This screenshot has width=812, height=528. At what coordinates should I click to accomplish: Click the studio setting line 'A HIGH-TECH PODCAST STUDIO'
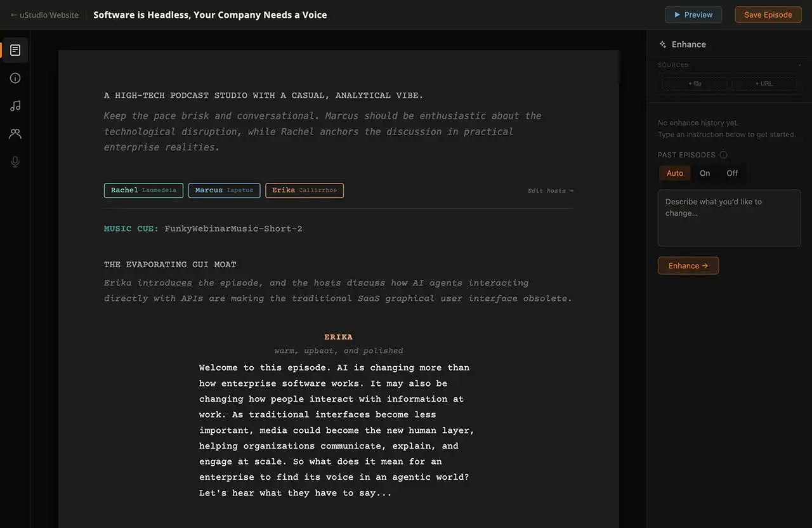[x=263, y=95]
